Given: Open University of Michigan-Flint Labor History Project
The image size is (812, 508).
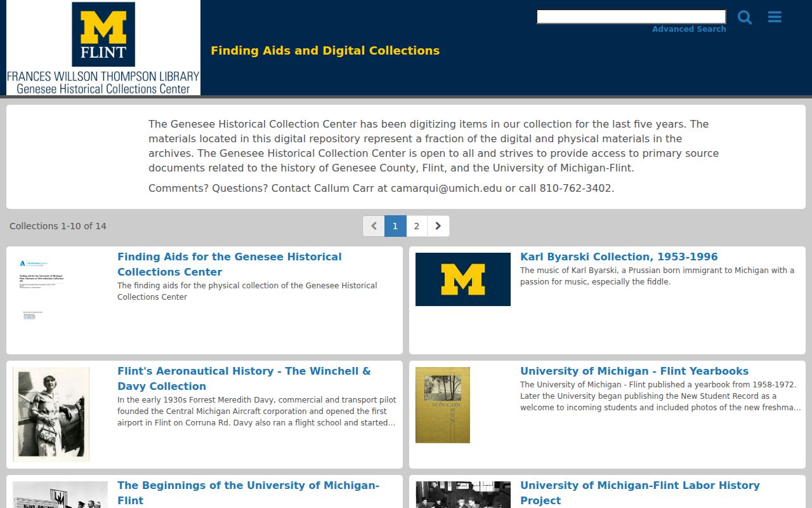Looking at the screenshot, I should click(640, 493).
